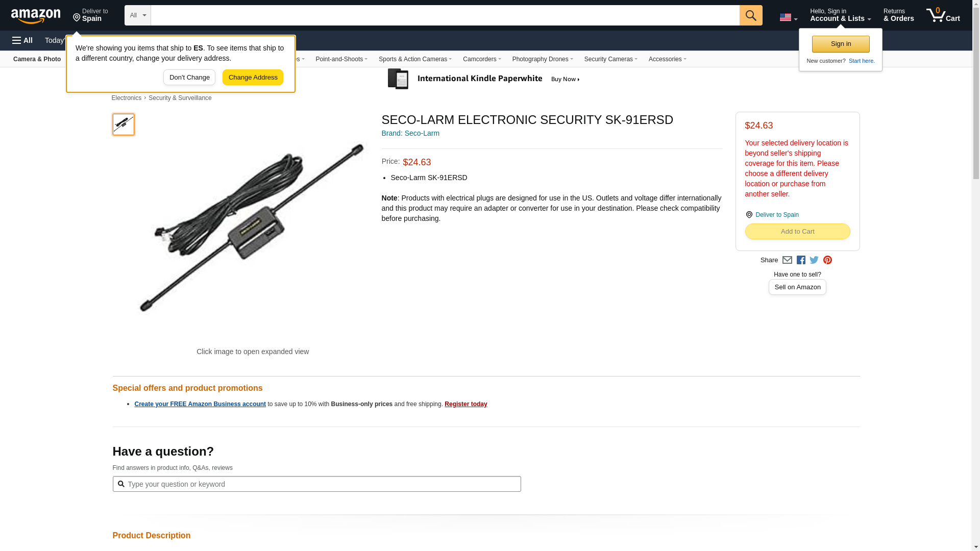Open the Brand: Seco-Larm link
This screenshot has width=980, height=551.
pos(410,133)
